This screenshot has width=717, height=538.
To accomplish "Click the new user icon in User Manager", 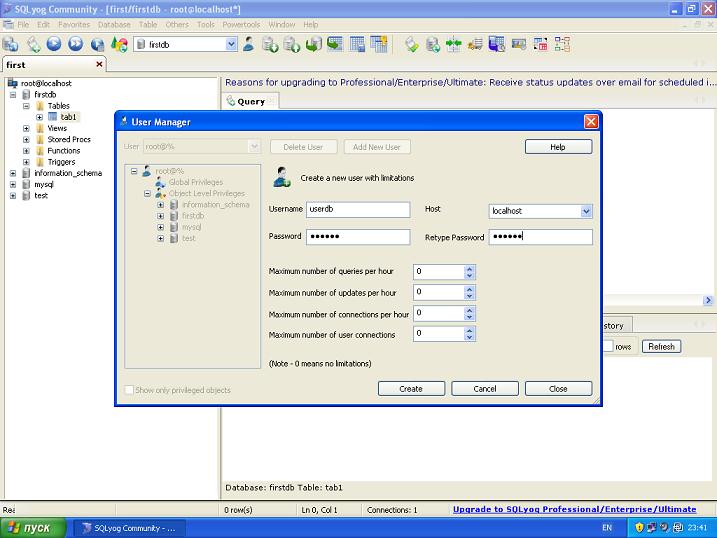I will 282,177.
